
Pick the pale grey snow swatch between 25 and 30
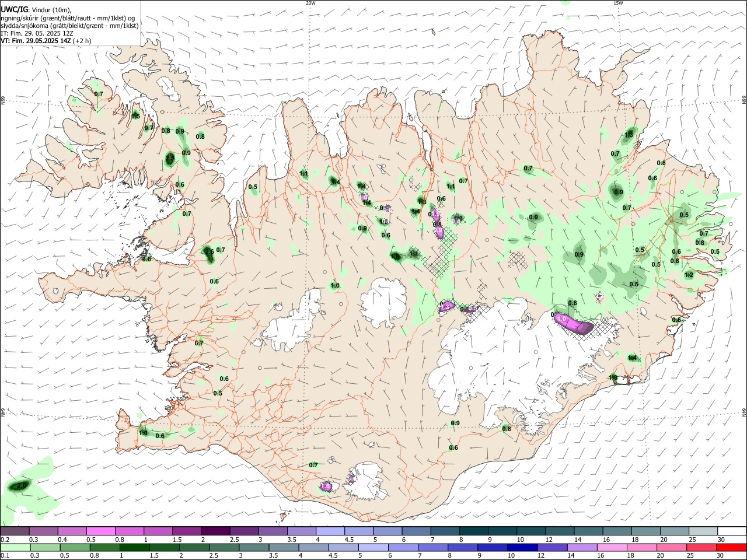tap(703, 531)
